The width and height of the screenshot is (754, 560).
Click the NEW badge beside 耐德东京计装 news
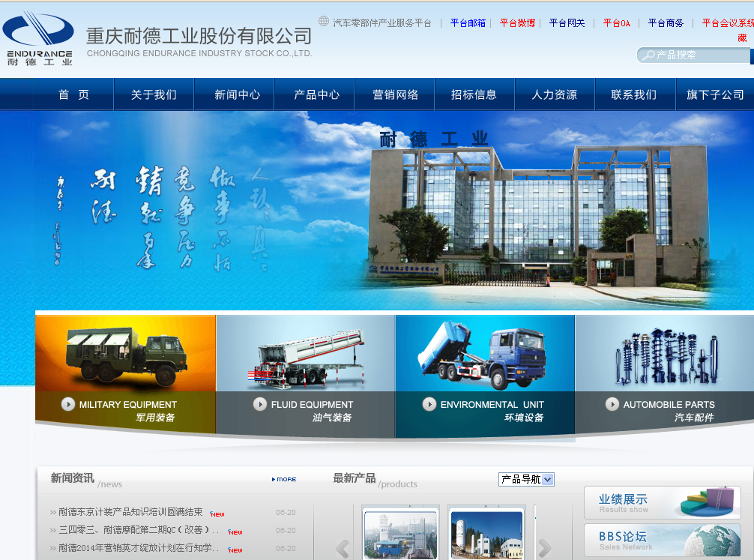point(217,514)
